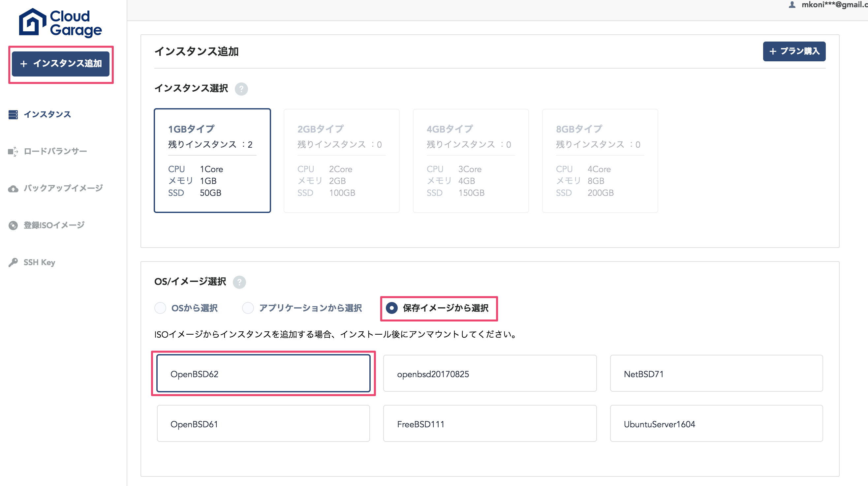Click the load balancer sidebar icon
868x486 pixels.
click(x=13, y=152)
